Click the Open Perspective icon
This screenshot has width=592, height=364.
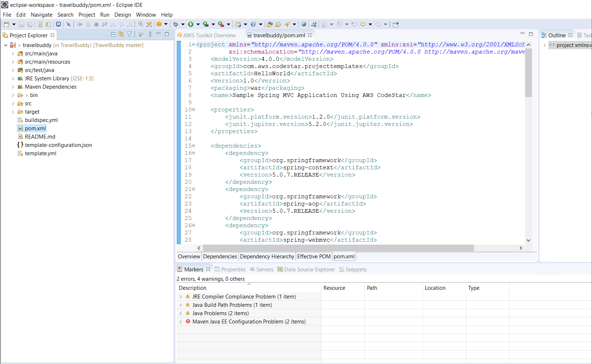396,24
